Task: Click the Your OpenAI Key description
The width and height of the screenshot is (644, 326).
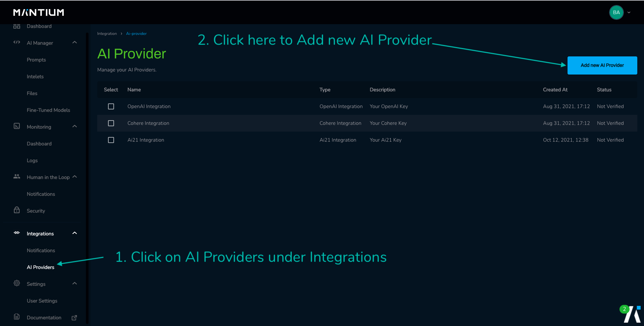Action: [389, 106]
